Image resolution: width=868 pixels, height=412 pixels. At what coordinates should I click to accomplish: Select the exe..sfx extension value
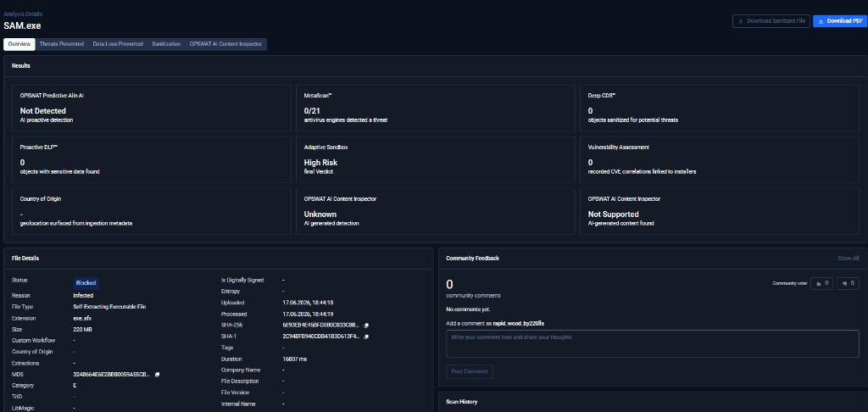click(83, 318)
